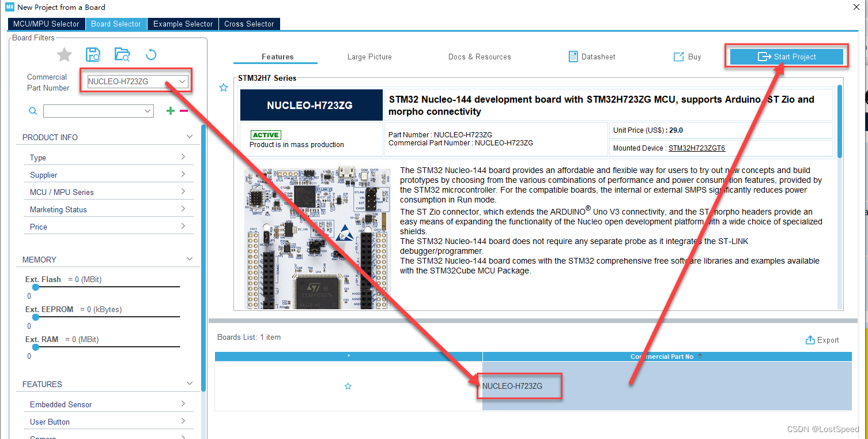This screenshot has height=439, width=868.
Task: Collapse the FEATURES section
Action: [x=190, y=384]
